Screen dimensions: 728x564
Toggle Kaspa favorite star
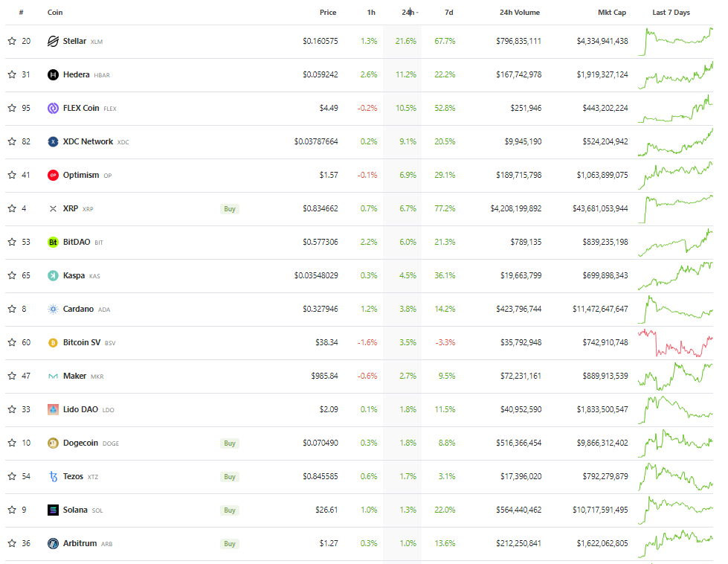[12, 275]
